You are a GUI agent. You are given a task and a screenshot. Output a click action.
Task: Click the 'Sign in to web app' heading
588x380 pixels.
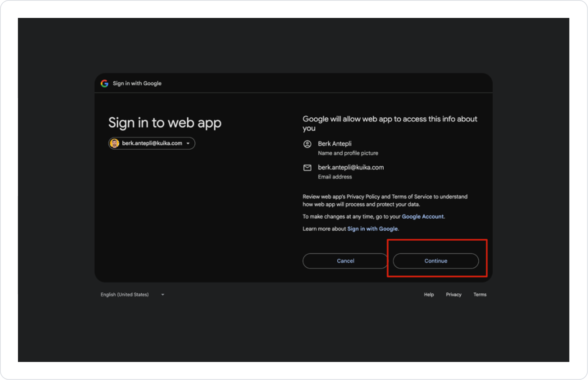coord(165,123)
